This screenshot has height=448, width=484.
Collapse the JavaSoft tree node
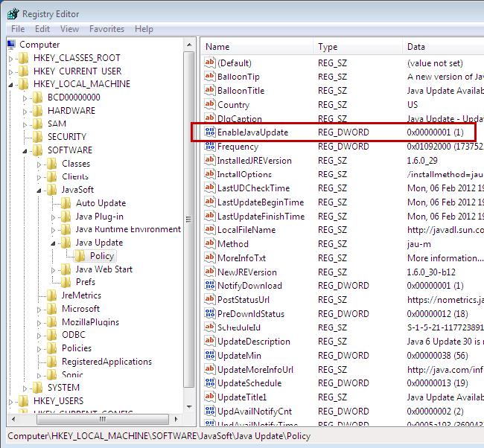39,190
